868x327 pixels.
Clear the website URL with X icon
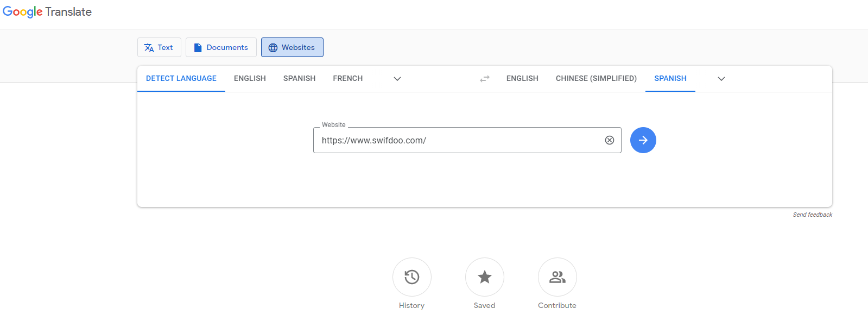pyautogui.click(x=610, y=140)
